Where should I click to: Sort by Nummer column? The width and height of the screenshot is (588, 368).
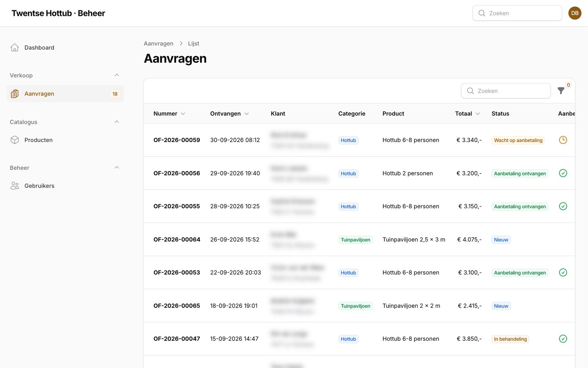169,114
